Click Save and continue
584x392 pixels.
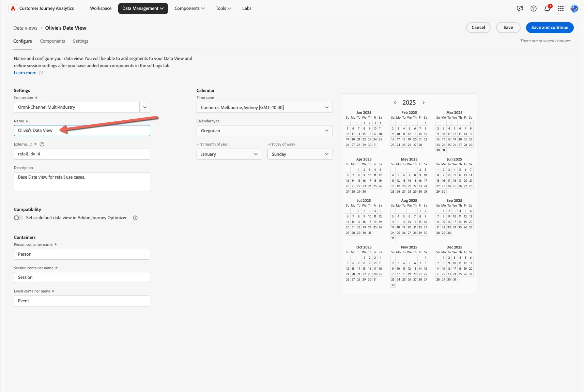click(550, 28)
